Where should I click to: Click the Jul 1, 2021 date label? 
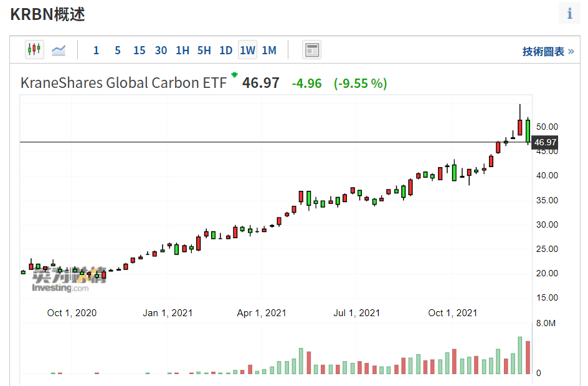(357, 313)
